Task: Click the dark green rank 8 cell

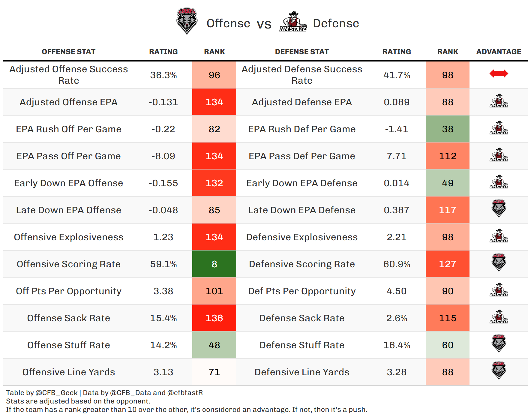Action: (x=214, y=264)
